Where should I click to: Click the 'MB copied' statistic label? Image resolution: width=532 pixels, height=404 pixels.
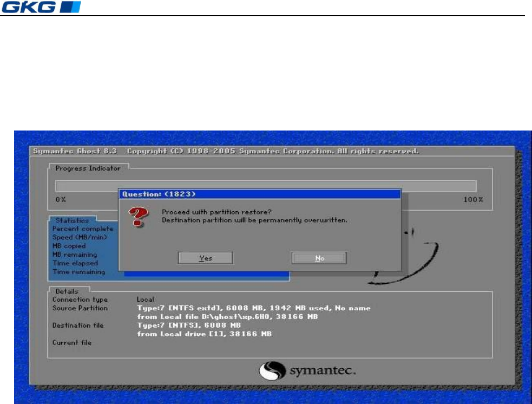click(69, 246)
